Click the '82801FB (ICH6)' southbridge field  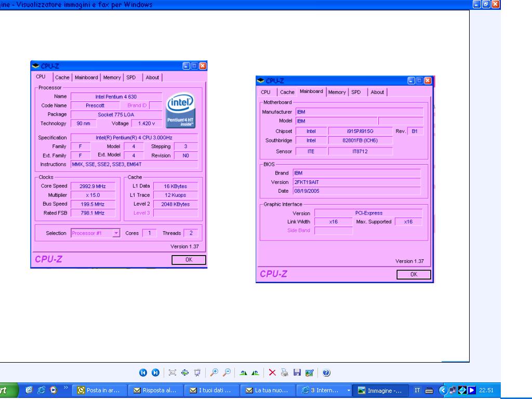coord(361,140)
